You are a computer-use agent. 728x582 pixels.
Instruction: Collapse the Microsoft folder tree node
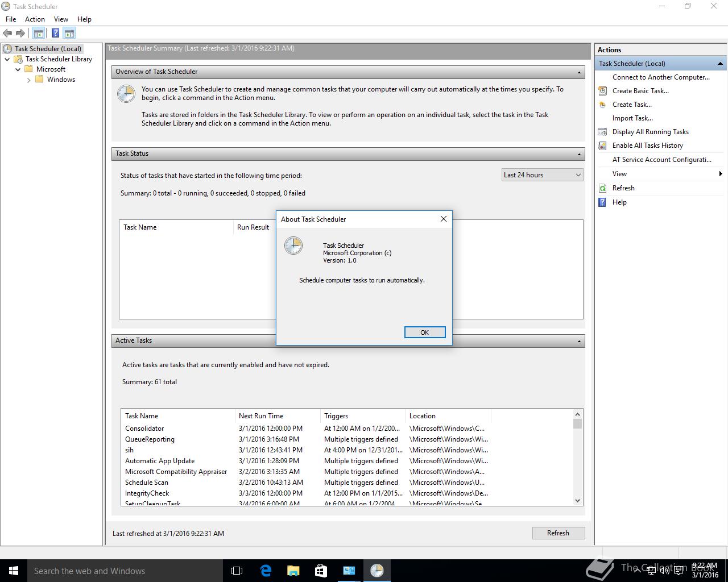click(18, 69)
